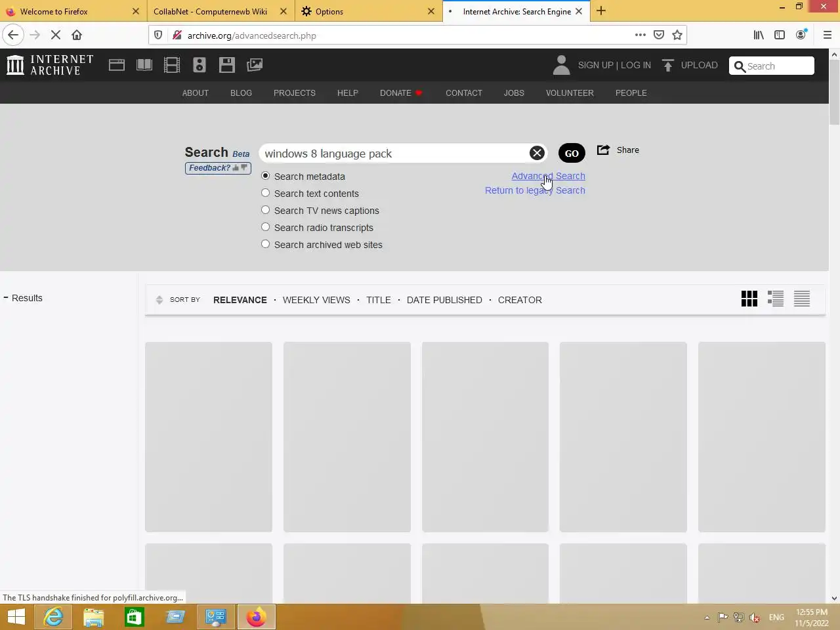Open the Video film strip icon
Viewport: 840px width, 630px height.
(172, 65)
